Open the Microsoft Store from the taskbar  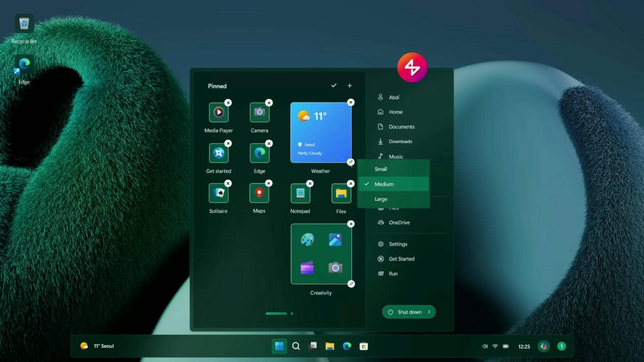[x=364, y=346]
